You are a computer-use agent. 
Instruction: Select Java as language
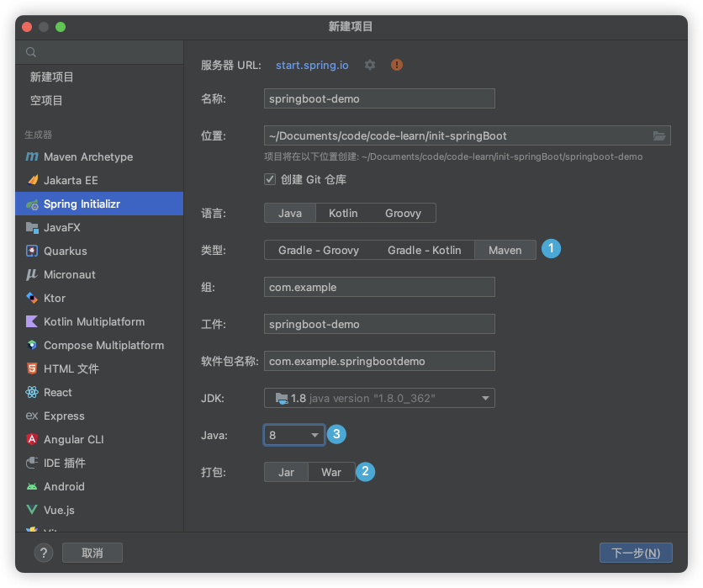click(290, 213)
